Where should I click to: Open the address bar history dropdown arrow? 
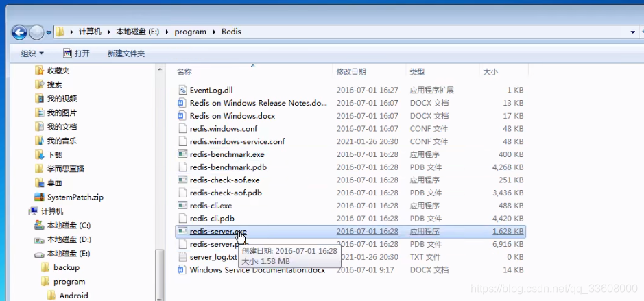tap(633, 32)
